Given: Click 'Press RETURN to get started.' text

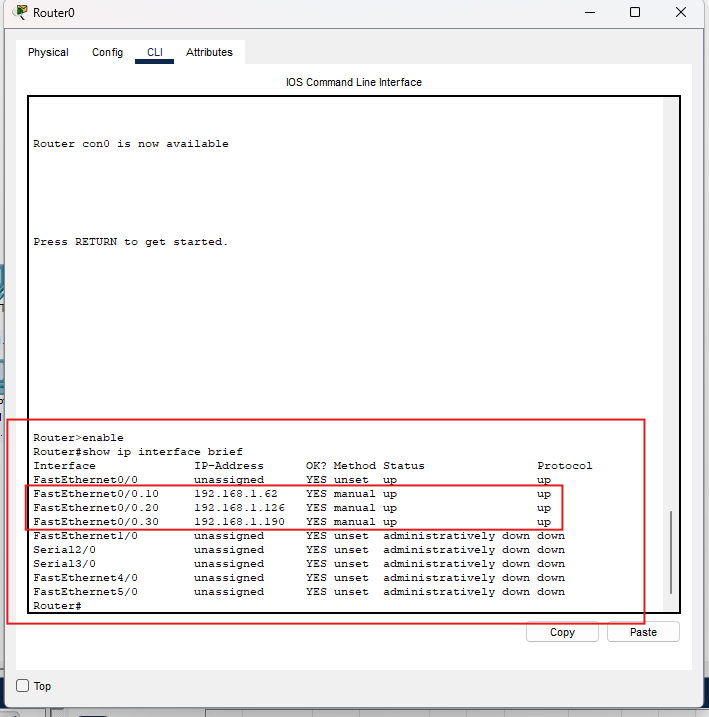Looking at the screenshot, I should click(x=130, y=241).
